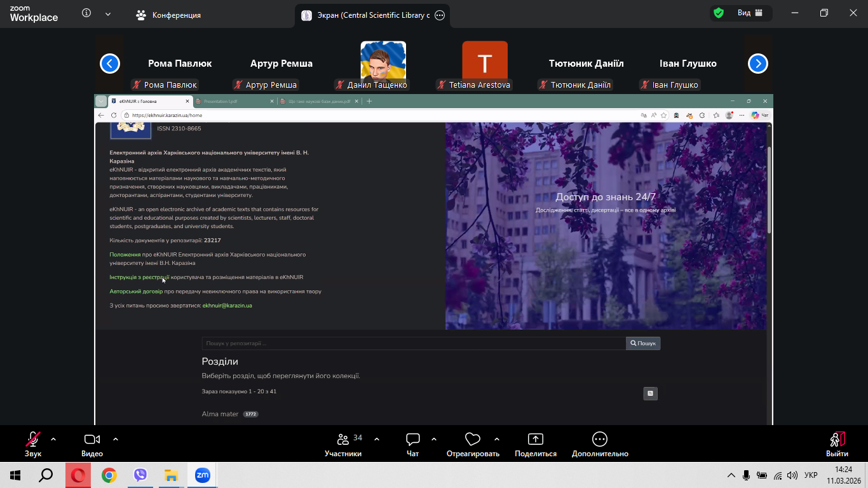Open Google Chrome from the taskbar
The image size is (868, 488).
(109, 475)
